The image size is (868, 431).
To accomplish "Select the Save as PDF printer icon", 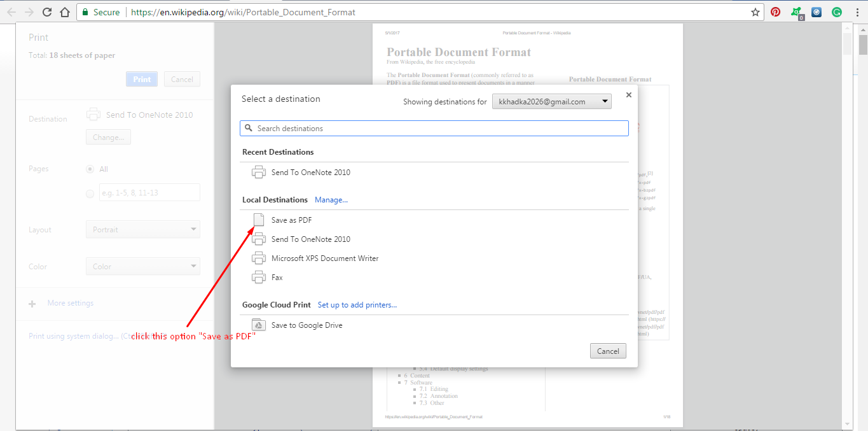I will pyautogui.click(x=258, y=220).
